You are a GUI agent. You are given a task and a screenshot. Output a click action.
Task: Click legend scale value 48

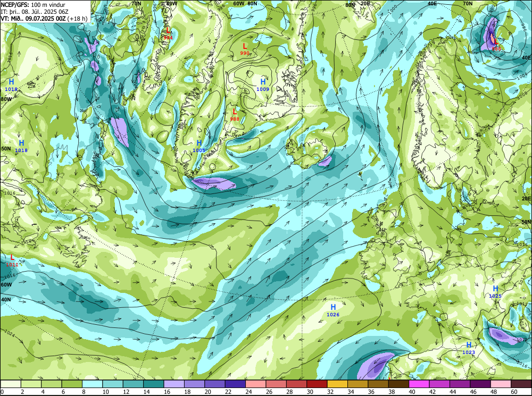point(493,392)
